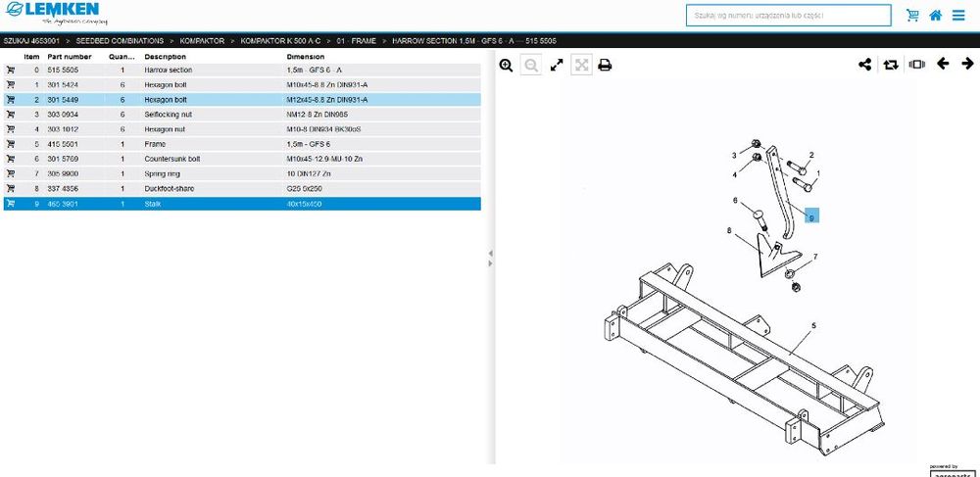
Task: Click dimension M12x45-8.8 Zn DIN931-A
Action: (x=327, y=99)
